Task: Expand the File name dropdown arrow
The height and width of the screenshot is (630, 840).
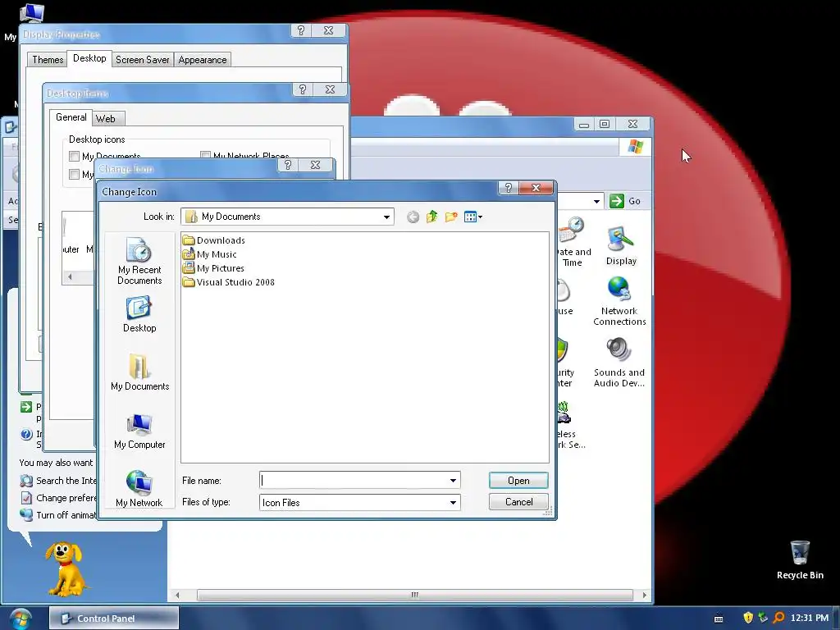Action: (x=453, y=481)
